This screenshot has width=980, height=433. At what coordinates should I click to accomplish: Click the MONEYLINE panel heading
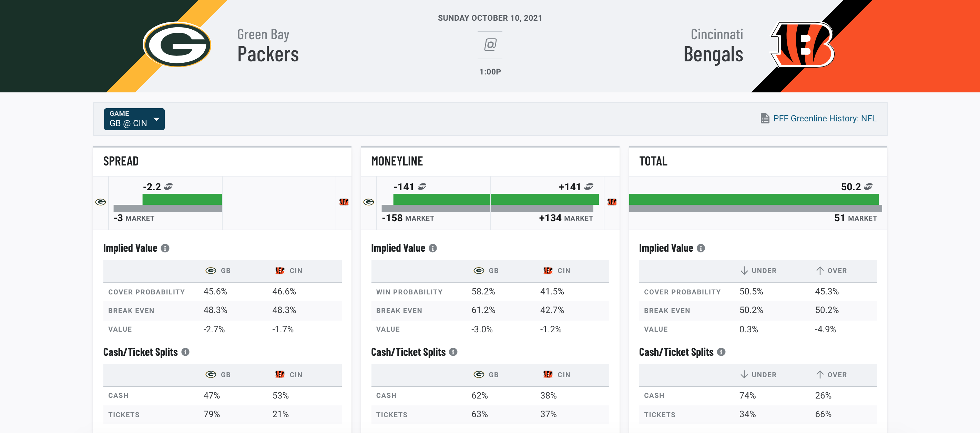[397, 161]
